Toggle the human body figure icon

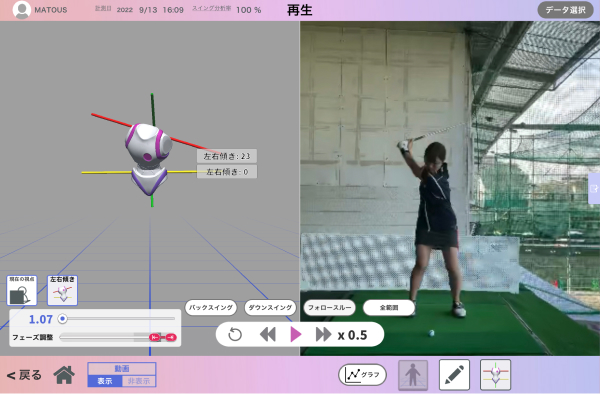pos(413,375)
